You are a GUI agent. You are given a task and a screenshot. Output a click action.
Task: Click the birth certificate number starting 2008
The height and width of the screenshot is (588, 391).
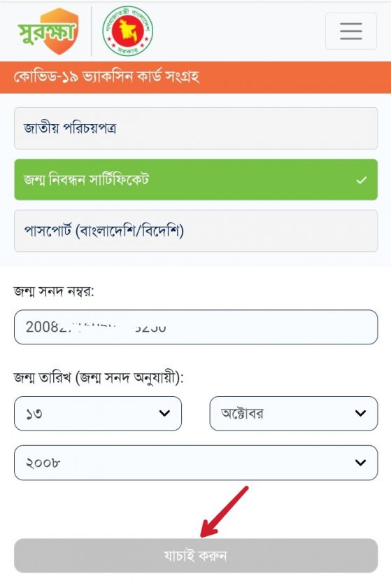pos(96,327)
